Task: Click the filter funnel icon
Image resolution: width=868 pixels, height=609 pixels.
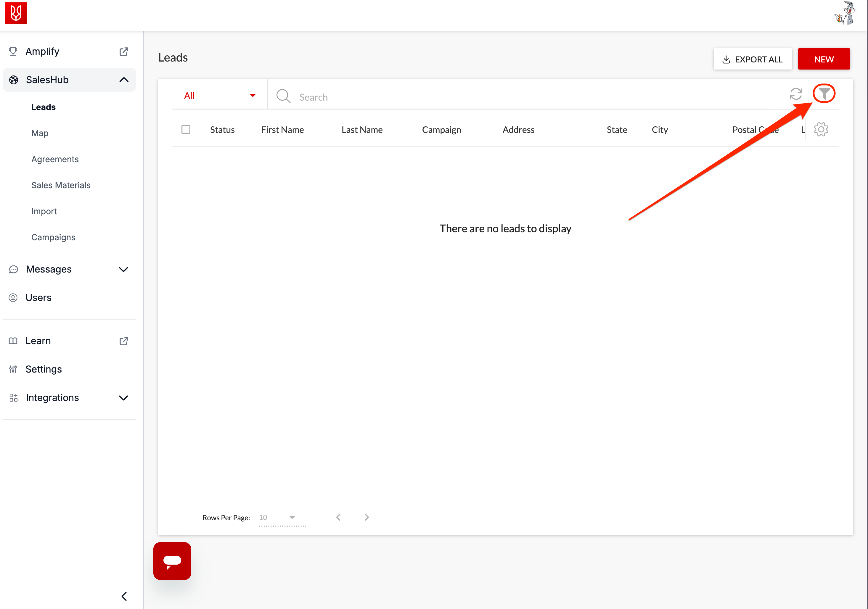Action: coord(824,93)
